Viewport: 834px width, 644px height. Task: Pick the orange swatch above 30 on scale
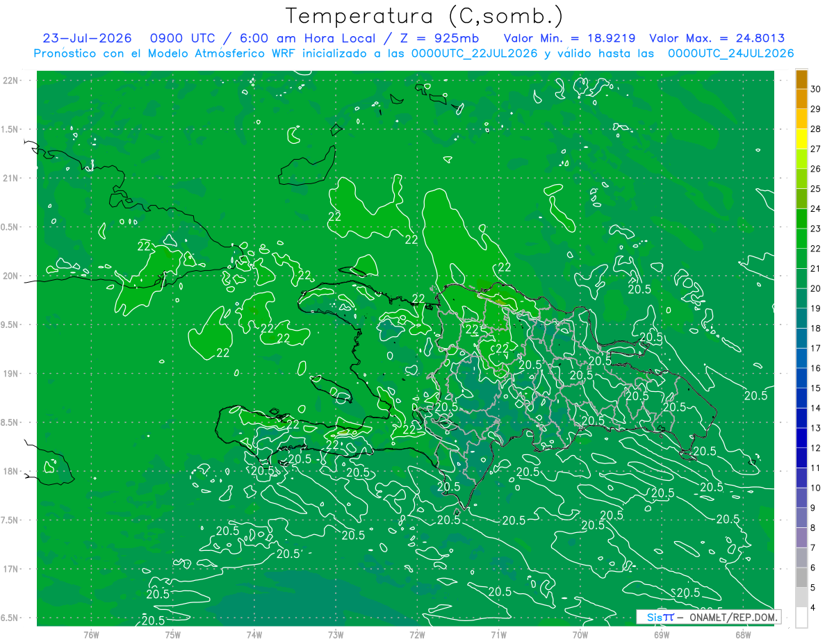point(801,79)
